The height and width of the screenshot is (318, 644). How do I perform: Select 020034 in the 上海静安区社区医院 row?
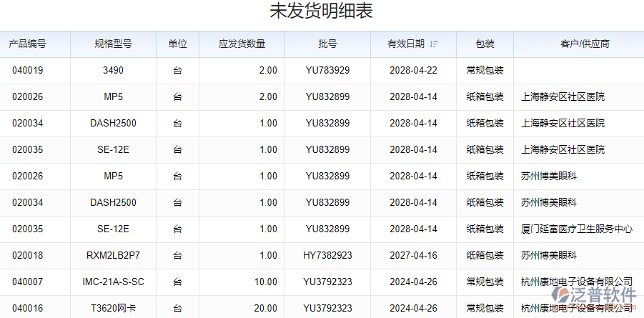pos(27,123)
